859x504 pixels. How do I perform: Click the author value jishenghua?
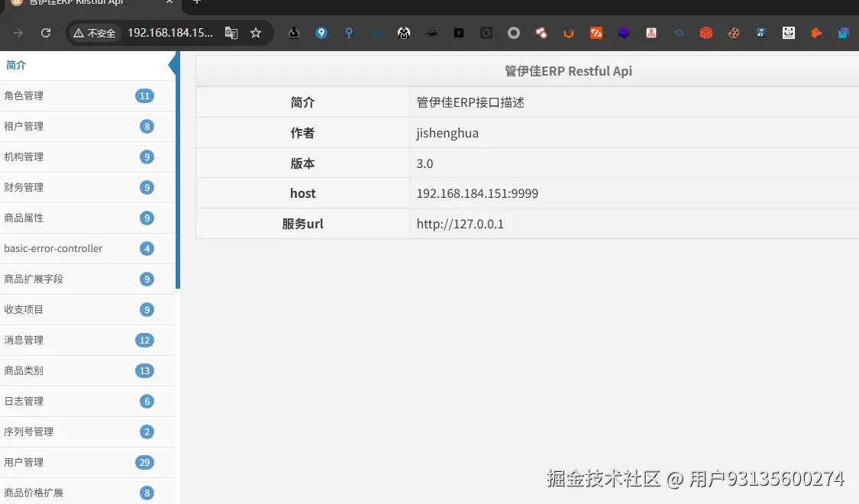point(447,133)
